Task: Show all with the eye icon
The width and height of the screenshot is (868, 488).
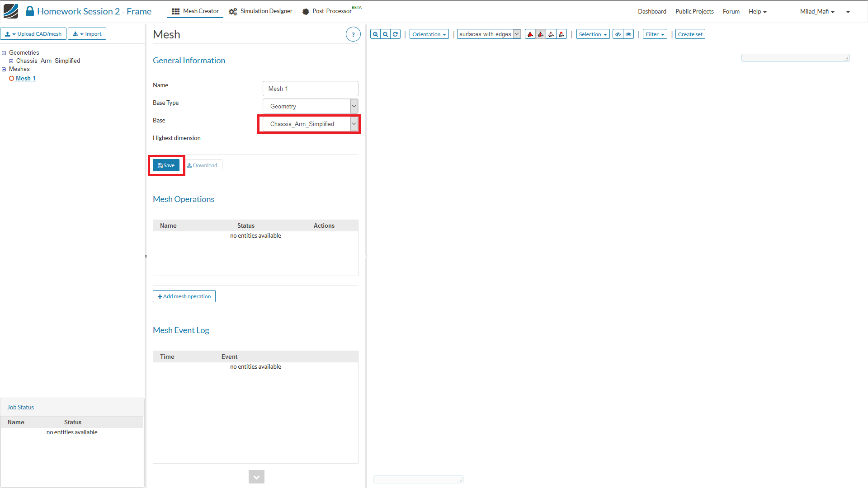Action: point(628,34)
